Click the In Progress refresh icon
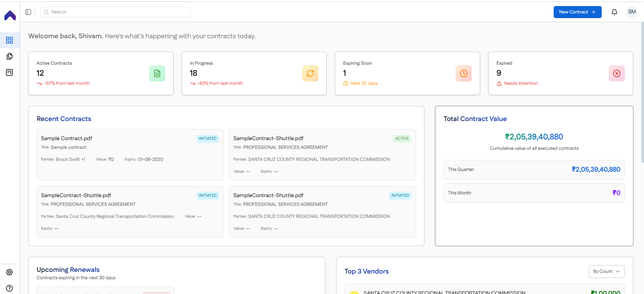Viewport: 644px width, 294px height. (x=310, y=73)
